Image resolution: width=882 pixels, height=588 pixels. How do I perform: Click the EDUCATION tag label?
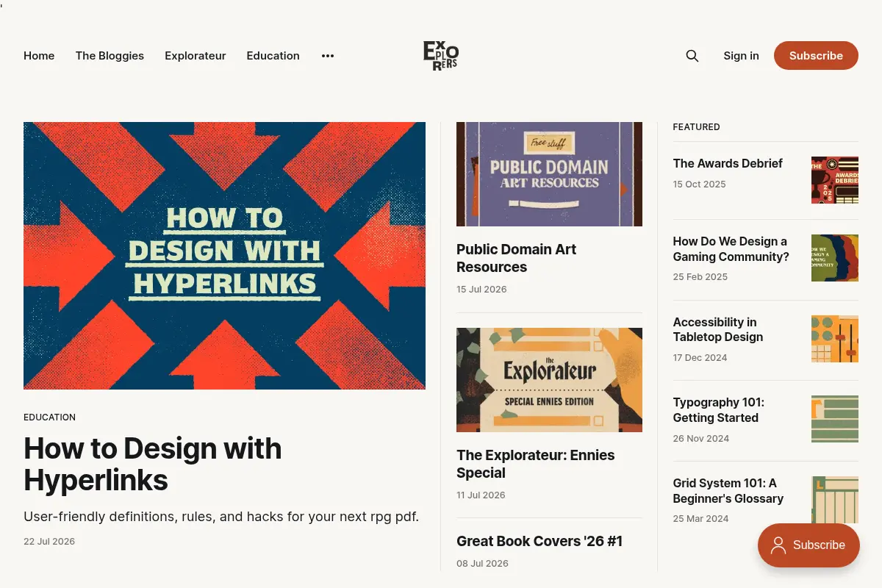49,417
